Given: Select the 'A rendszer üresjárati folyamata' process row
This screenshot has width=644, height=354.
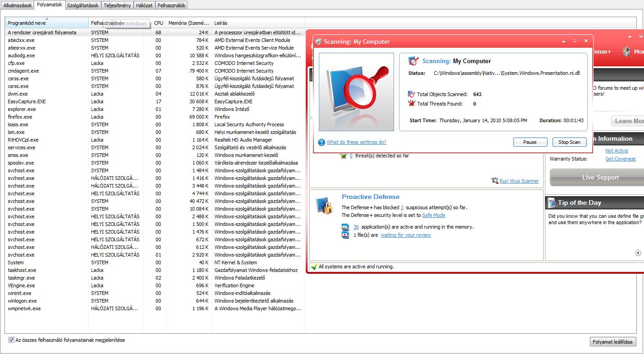Looking at the screenshot, I should click(x=155, y=32).
